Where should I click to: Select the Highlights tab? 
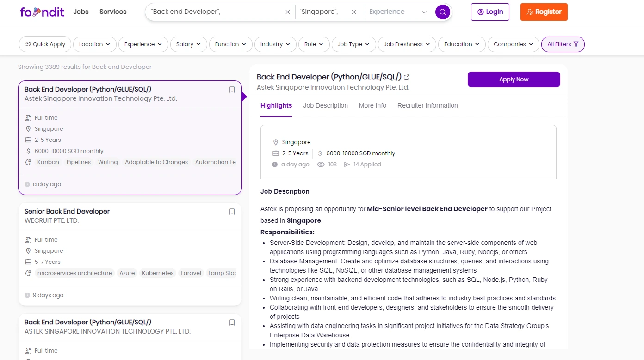pos(276,106)
